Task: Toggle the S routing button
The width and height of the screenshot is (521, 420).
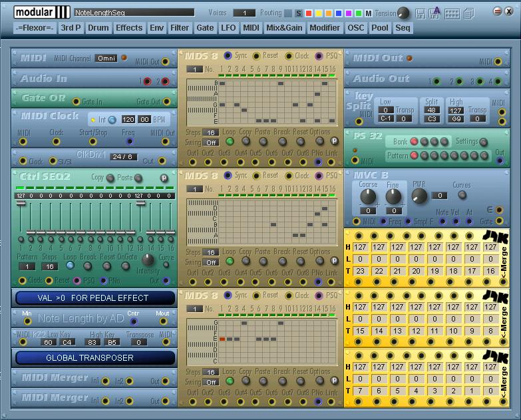Action: point(298,13)
